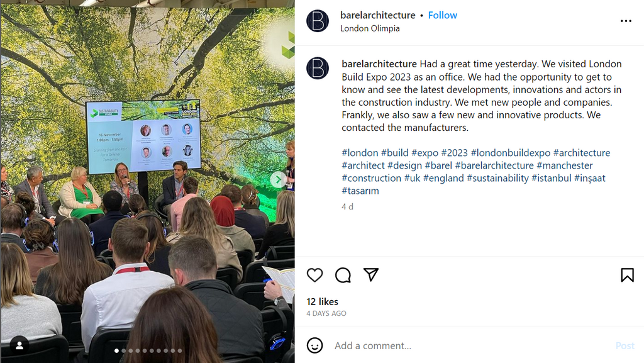This screenshot has width=644, height=363.
Task: Open barelarchitecture username in header
Action: [x=378, y=15]
